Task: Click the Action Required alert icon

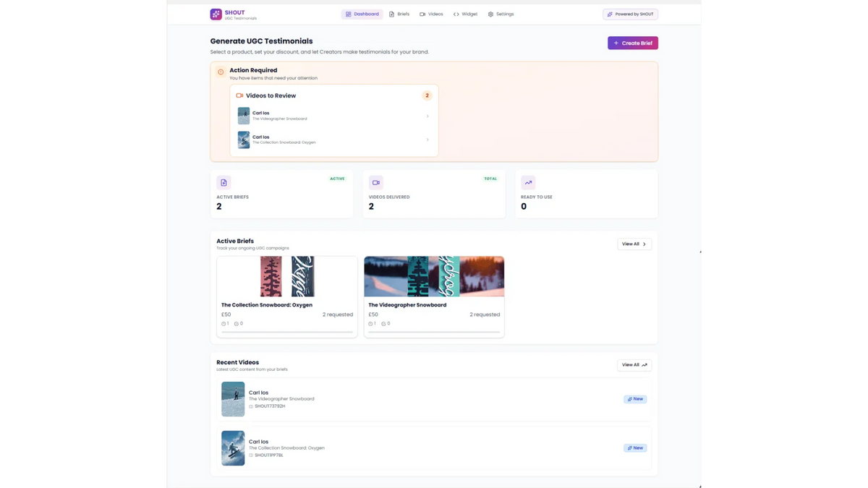Action: [x=221, y=72]
